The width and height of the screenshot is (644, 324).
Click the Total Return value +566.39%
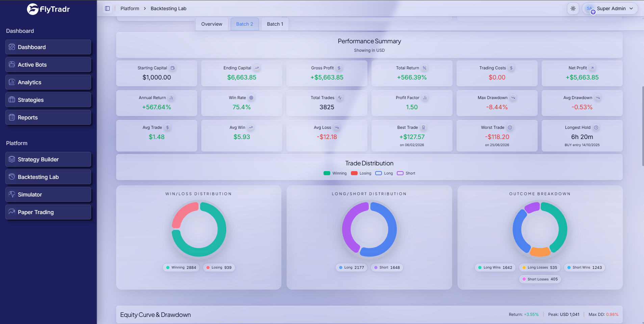click(412, 77)
